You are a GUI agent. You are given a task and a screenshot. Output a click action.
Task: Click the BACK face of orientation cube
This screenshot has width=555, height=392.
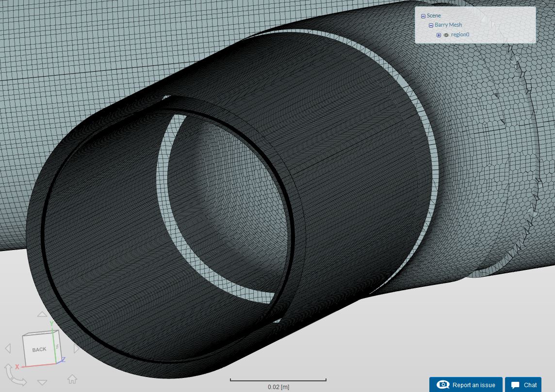coord(40,349)
